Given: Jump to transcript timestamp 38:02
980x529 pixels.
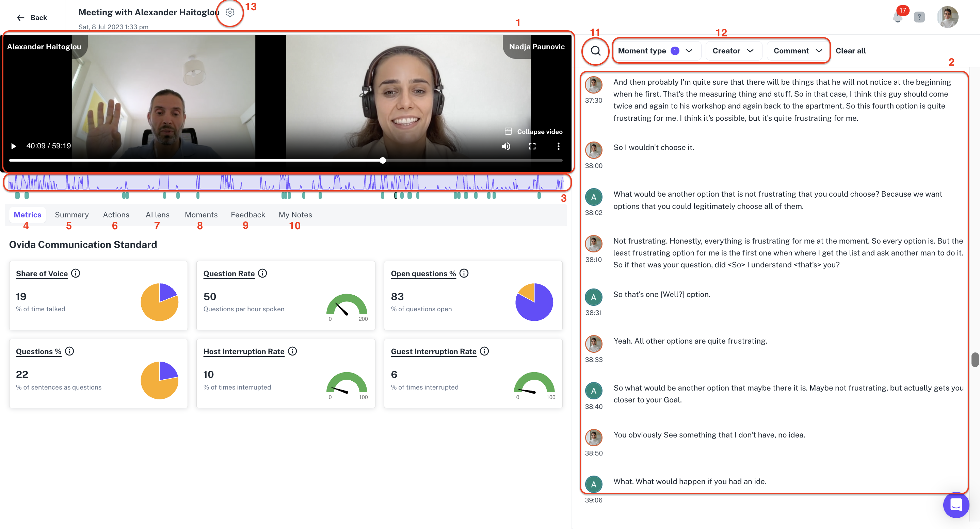Looking at the screenshot, I should (593, 213).
